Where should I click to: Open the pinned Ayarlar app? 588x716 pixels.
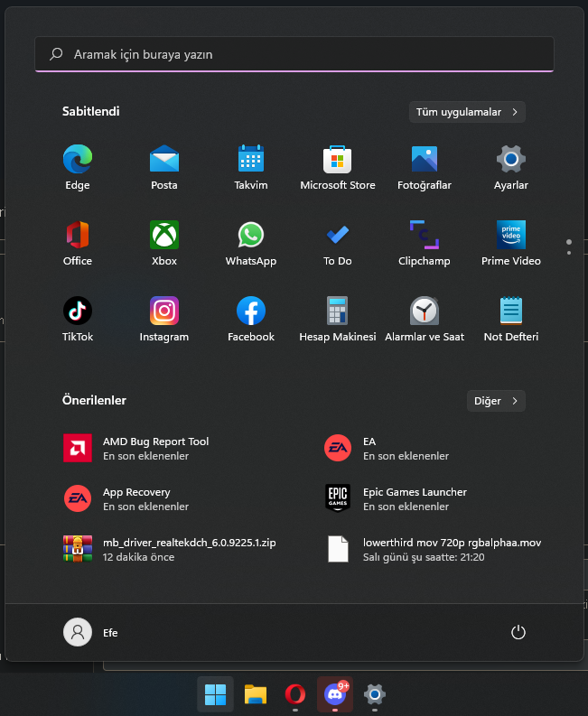point(511,167)
